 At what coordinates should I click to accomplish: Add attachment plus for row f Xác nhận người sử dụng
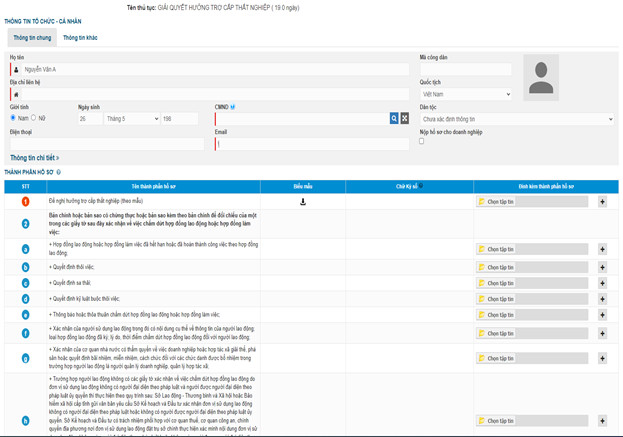coord(602,333)
